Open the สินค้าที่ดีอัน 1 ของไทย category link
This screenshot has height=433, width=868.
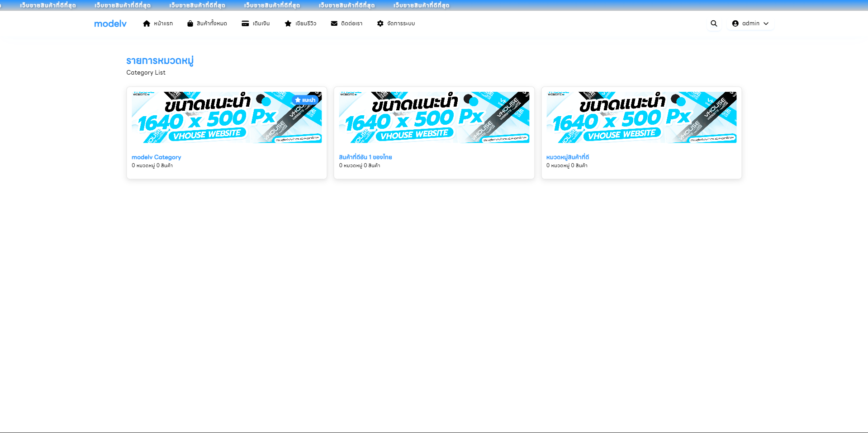pyautogui.click(x=365, y=157)
